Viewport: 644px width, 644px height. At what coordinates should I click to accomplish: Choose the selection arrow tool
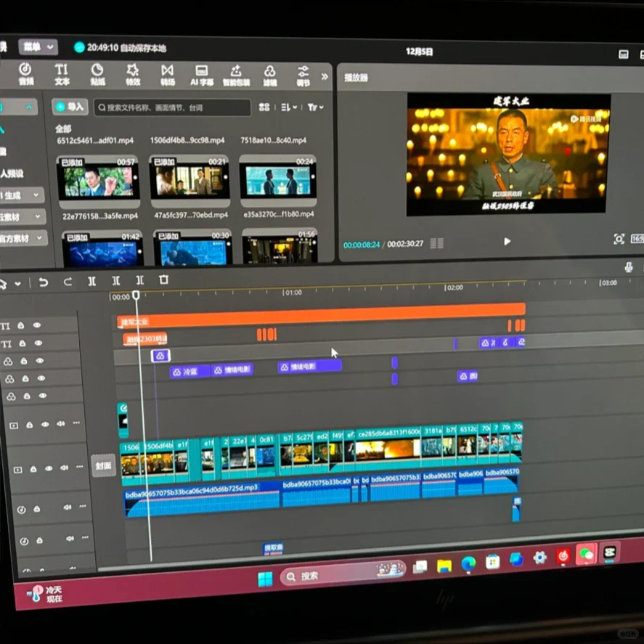tap(4, 284)
